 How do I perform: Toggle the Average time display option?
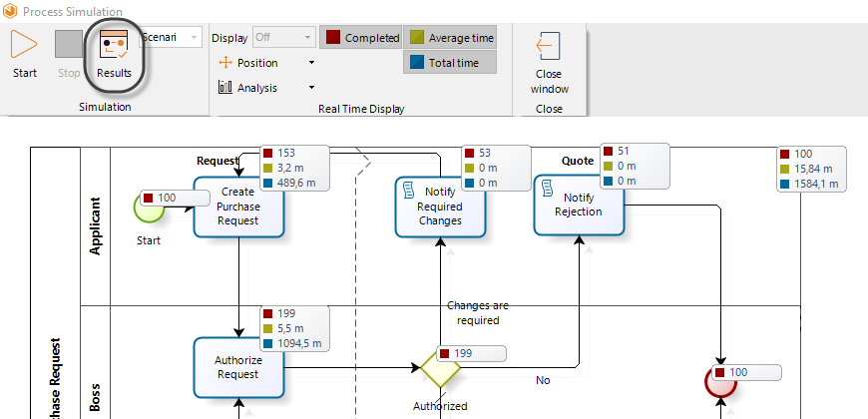[x=450, y=38]
